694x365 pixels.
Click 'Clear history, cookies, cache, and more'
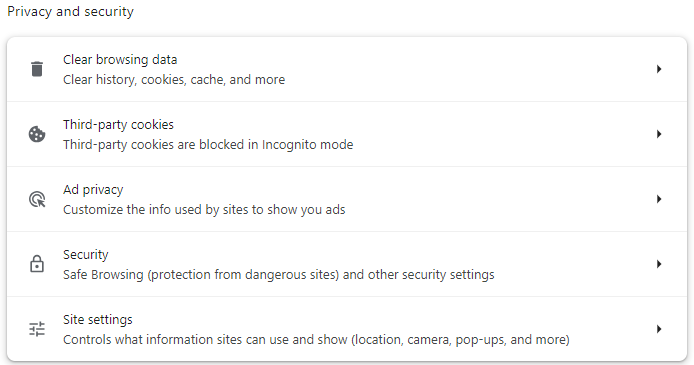pyautogui.click(x=174, y=80)
